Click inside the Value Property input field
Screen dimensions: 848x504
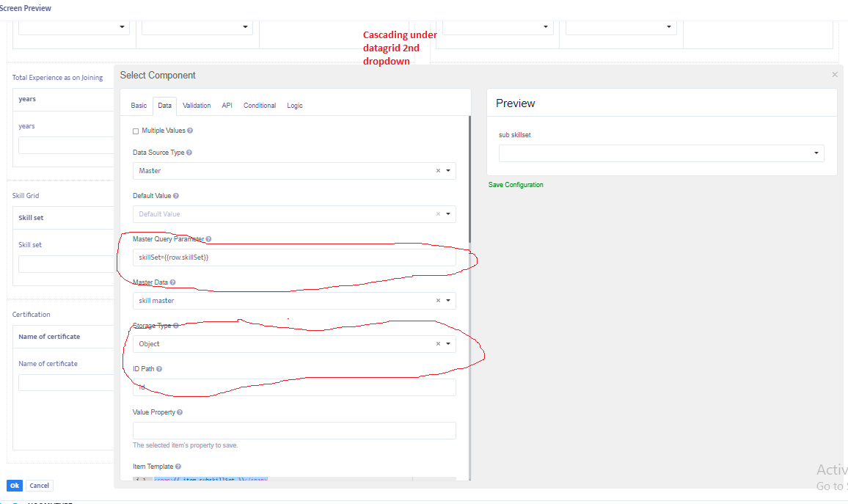[x=293, y=430]
